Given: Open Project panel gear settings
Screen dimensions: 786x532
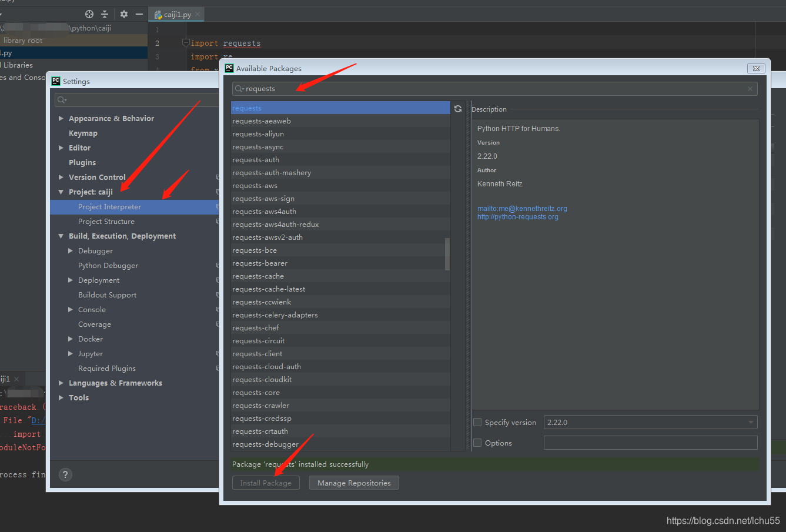Looking at the screenshot, I should point(123,14).
